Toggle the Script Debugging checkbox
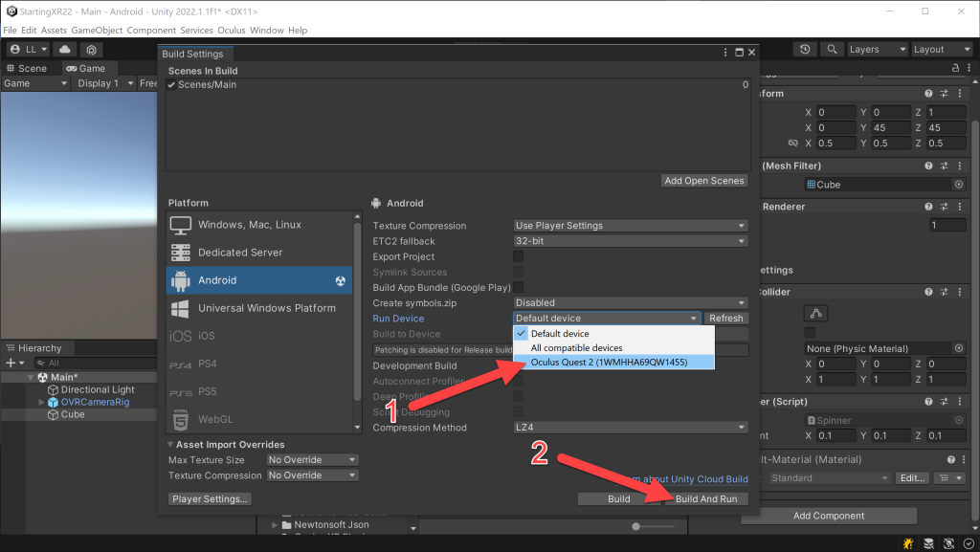 [x=518, y=412]
